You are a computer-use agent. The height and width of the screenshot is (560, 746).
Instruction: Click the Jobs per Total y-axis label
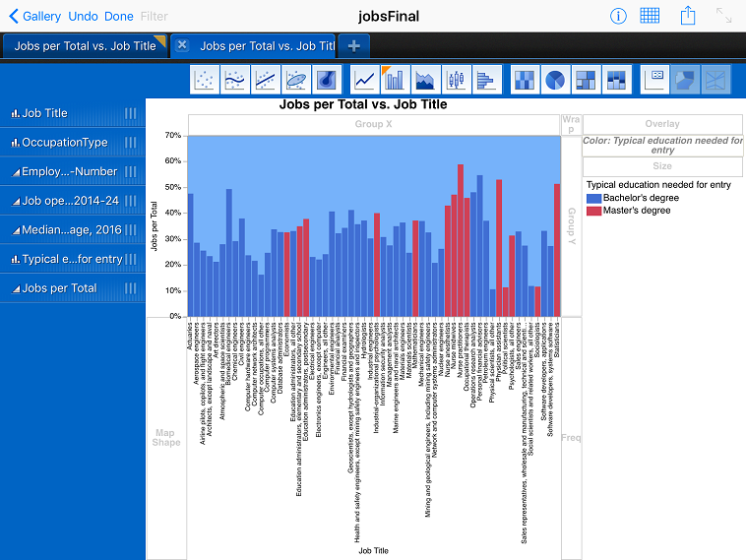coord(154,226)
